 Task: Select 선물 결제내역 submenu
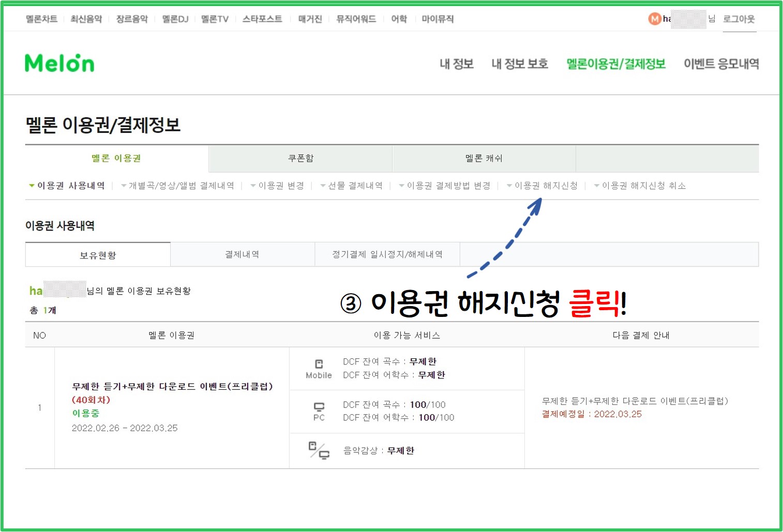click(x=355, y=186)
